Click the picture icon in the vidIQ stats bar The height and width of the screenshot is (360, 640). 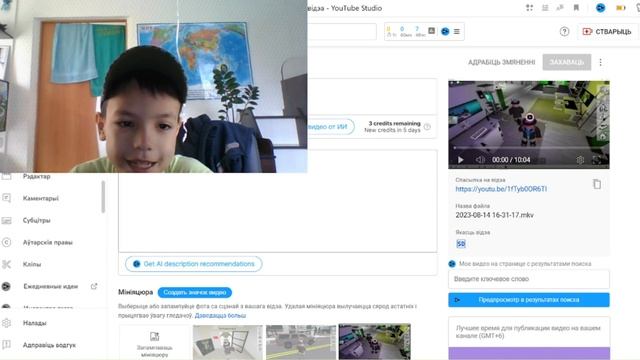[431, 31]
